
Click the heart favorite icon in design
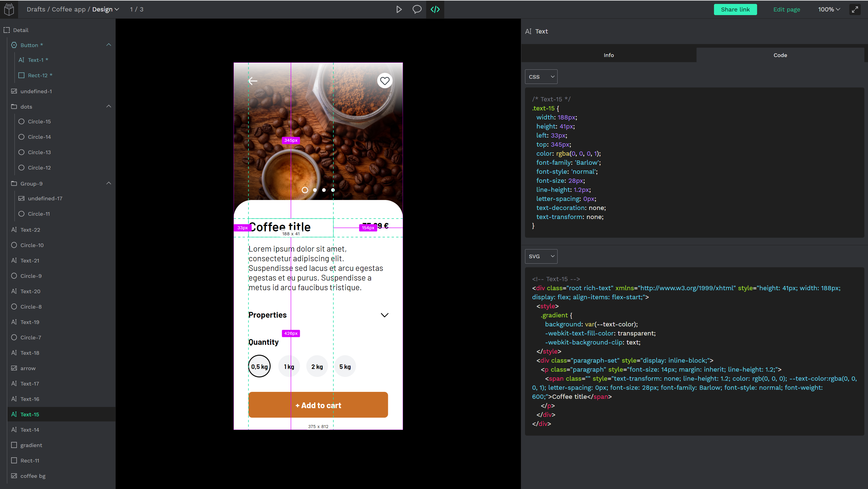(385, 81)
